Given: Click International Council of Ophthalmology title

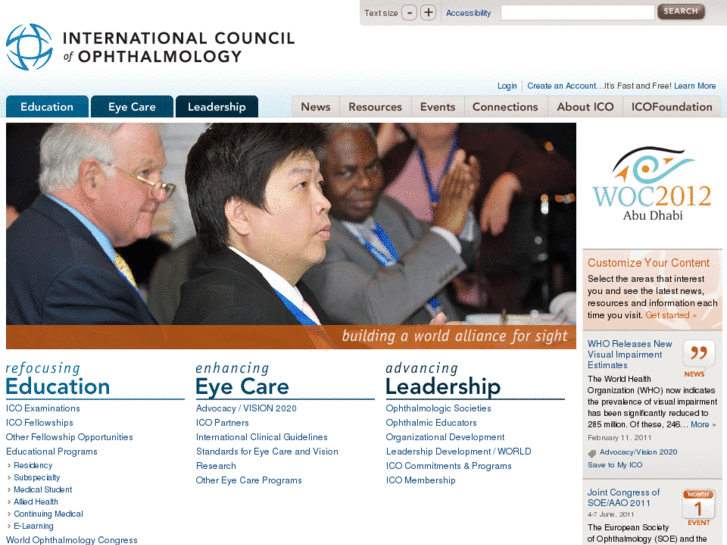Looking at the screenshot, I should (x=179, y=47).
